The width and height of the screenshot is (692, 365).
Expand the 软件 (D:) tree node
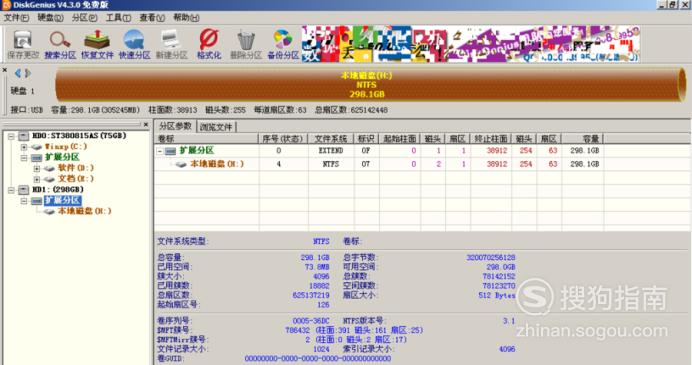point(37,168)
